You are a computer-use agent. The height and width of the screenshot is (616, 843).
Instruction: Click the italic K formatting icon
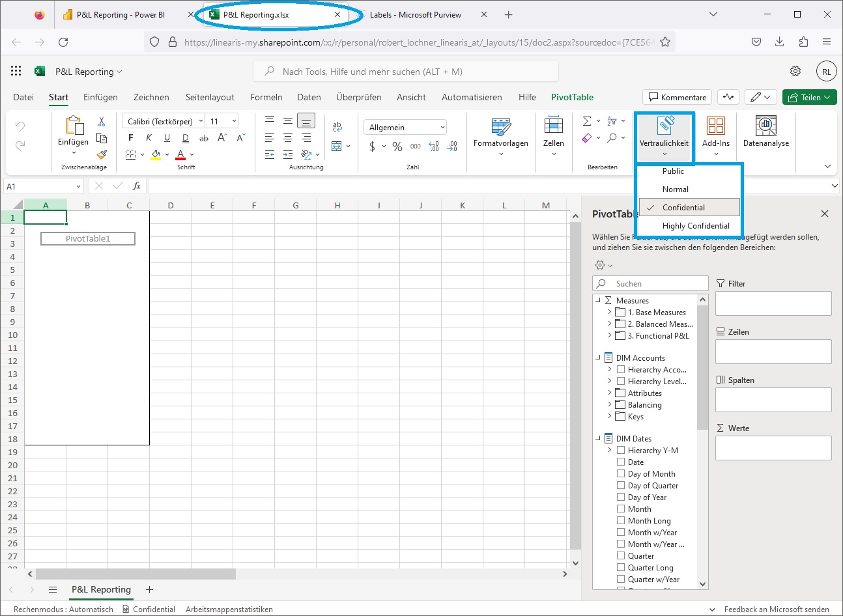tap(149, 137)
